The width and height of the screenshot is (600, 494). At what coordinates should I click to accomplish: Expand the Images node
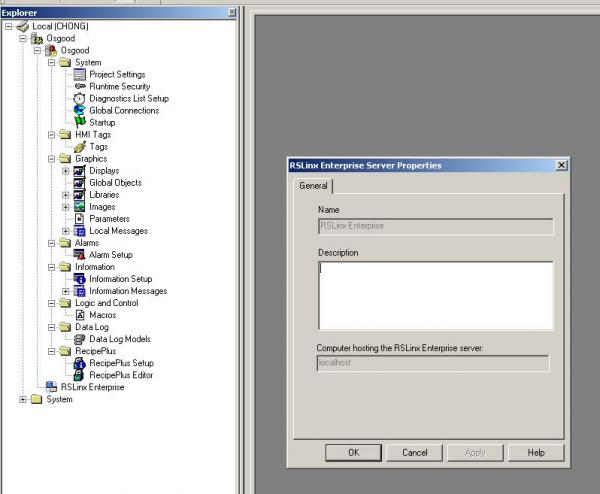tap(66, 207)
